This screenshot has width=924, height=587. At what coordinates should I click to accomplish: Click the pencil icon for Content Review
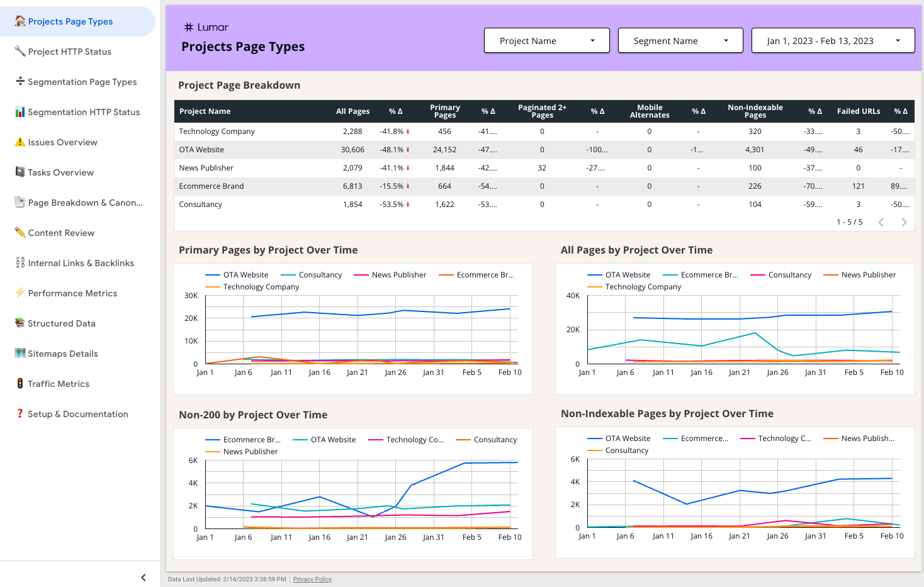coord(20,233)
